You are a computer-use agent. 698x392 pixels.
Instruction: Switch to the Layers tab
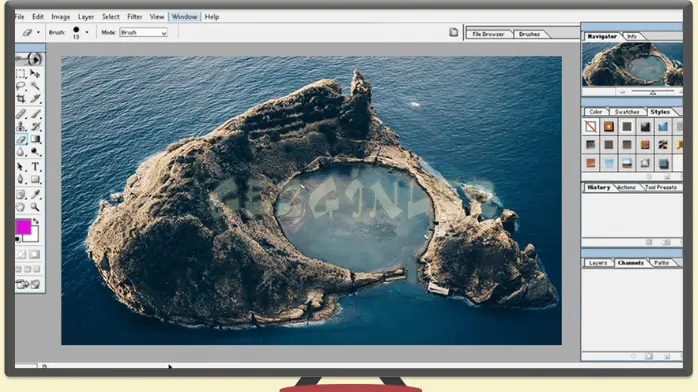pos(598,263)
